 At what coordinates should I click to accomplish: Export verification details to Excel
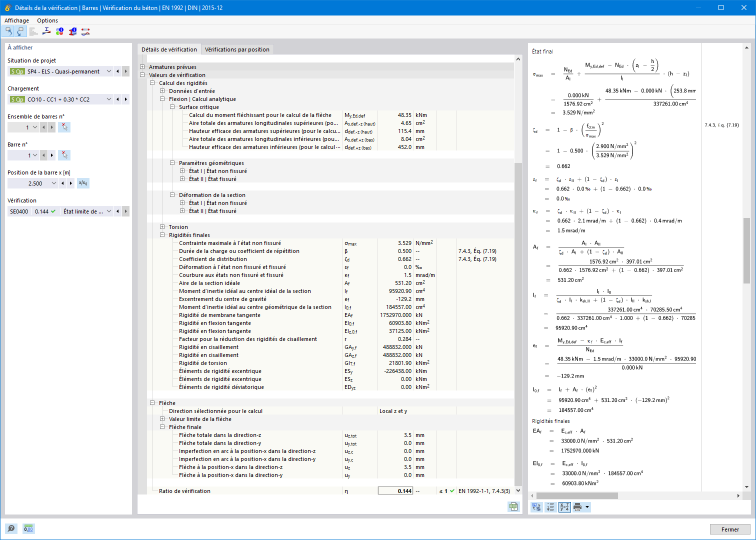[513, 506]
